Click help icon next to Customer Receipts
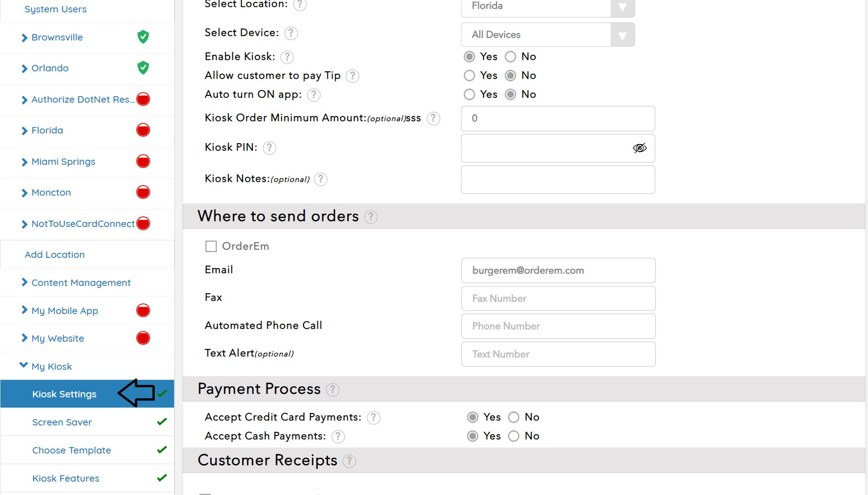The height and width of the screenshot is (495, 868). [350, 461]
